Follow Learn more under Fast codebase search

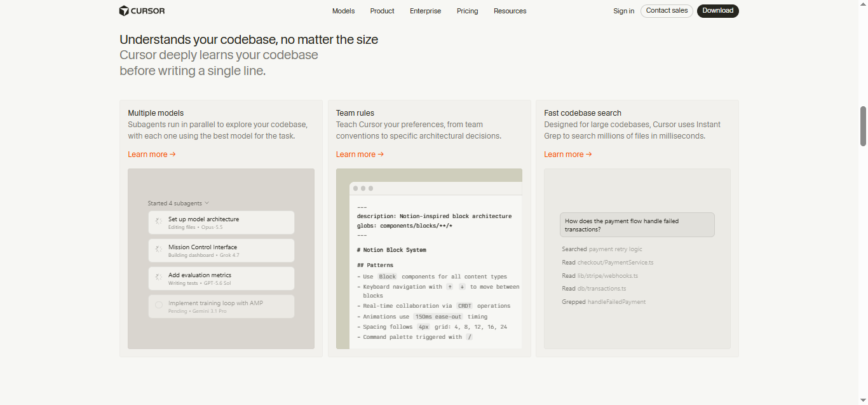click(x=568, y=154)
